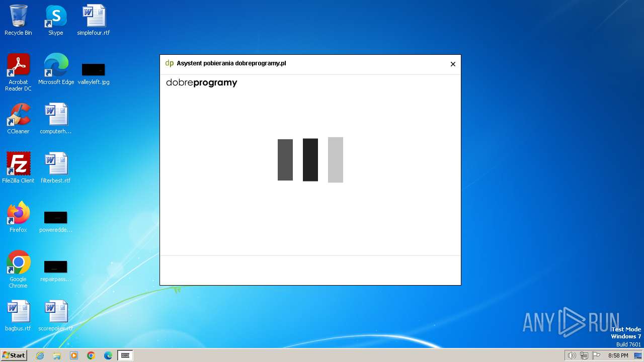Open Google Chrome desktop shortcut
644x362 pixels.
tap(18, 269)
